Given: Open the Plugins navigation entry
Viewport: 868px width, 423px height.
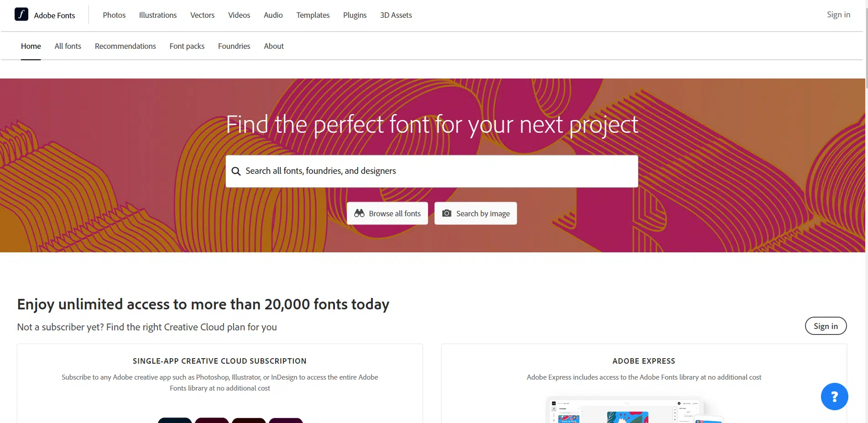Looking at the screenshot, I should pos(355,15).
